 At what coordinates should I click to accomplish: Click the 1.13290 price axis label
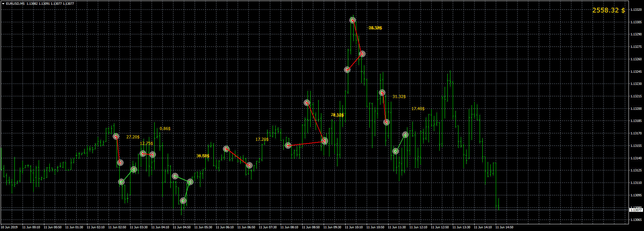coord(636,34)
